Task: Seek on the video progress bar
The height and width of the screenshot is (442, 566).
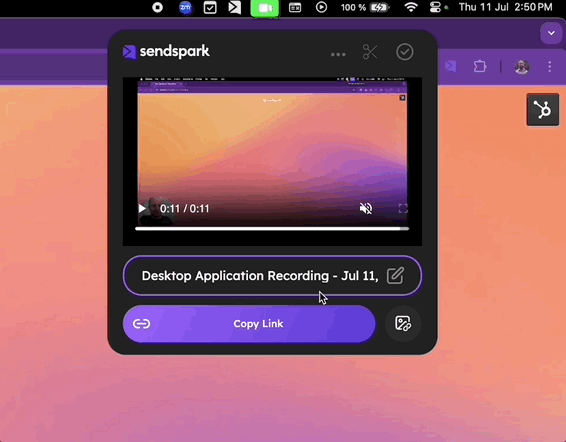Action: click(272, 229)
